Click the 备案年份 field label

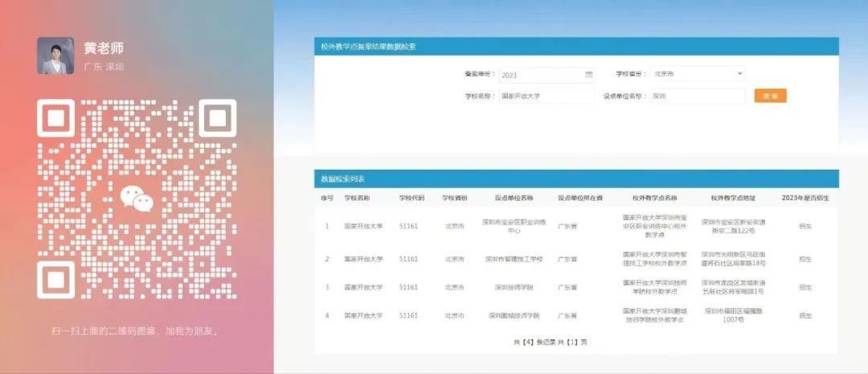pyautogui.click(x=480, y=74)
